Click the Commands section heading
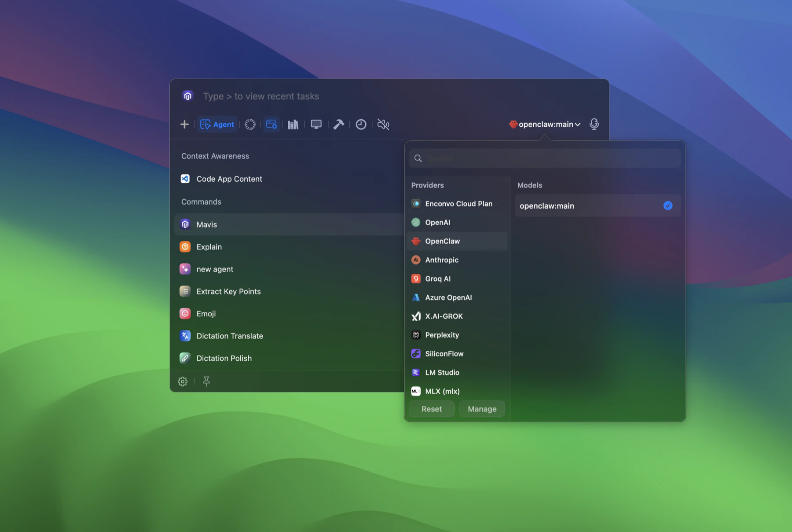 (x=202, y=202)
